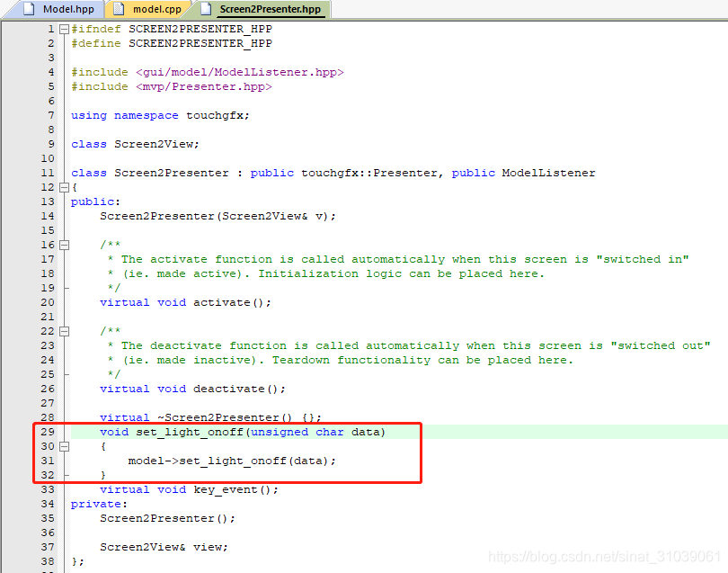This screenshot has height=573, width=728.
Task: Switch to the Model.hpp tab
Action: (58, 9)
